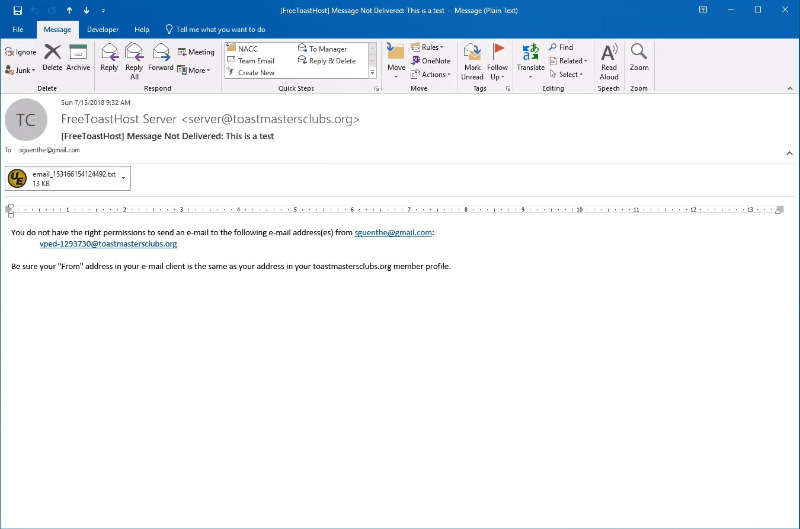
Task: Send the message to OneNote
Action: [431, 61]
